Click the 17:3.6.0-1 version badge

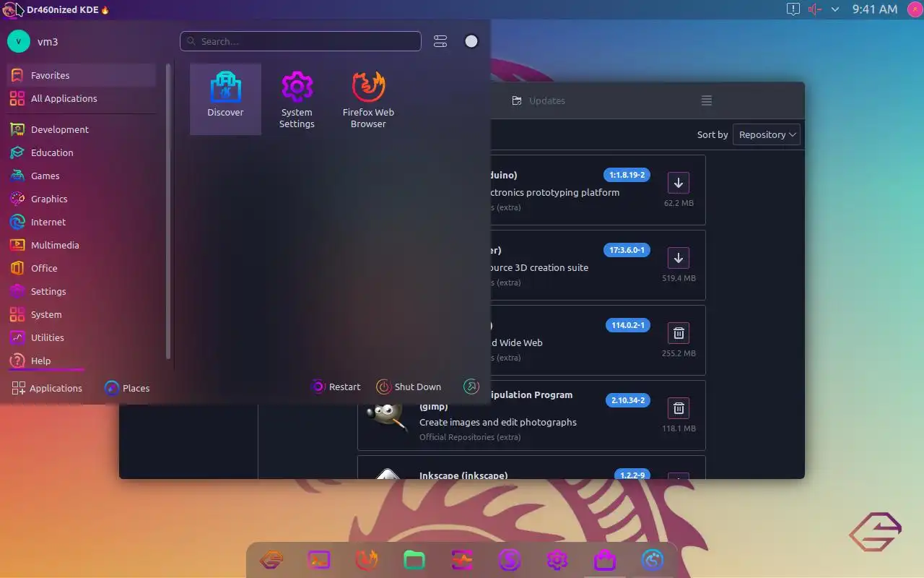coord(627,250)
